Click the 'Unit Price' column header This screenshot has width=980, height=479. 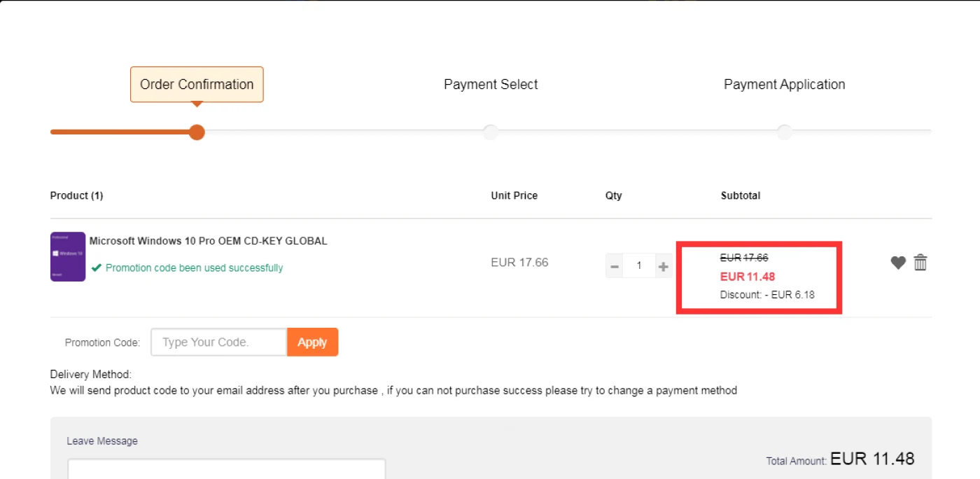(x=514, y=195)
